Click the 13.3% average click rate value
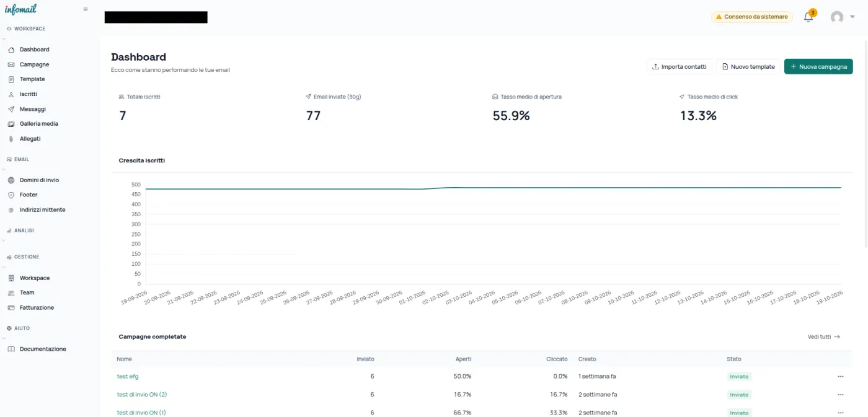This screenshot has height=417, width=868. [698, 115]
